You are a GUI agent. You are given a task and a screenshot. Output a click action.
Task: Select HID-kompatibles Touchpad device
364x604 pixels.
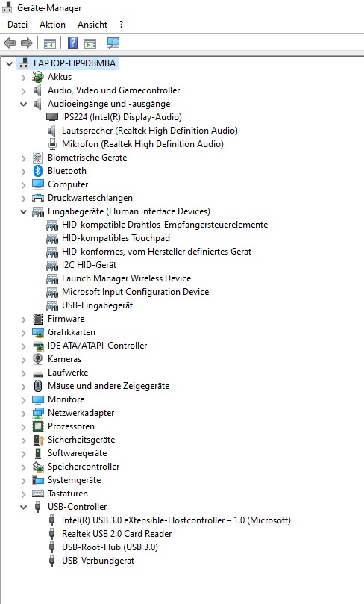pyautogui.click(x=116, y=238)
